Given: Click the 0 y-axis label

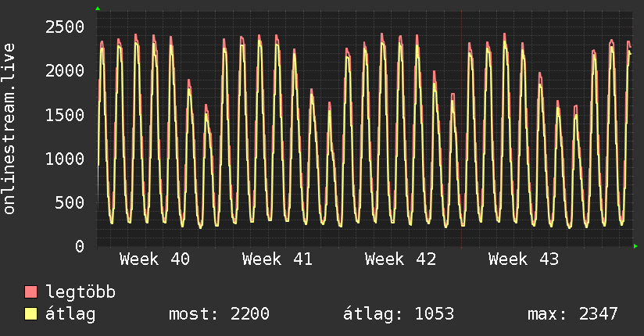Looking at the screenshot, I should (x=80, y=246).
